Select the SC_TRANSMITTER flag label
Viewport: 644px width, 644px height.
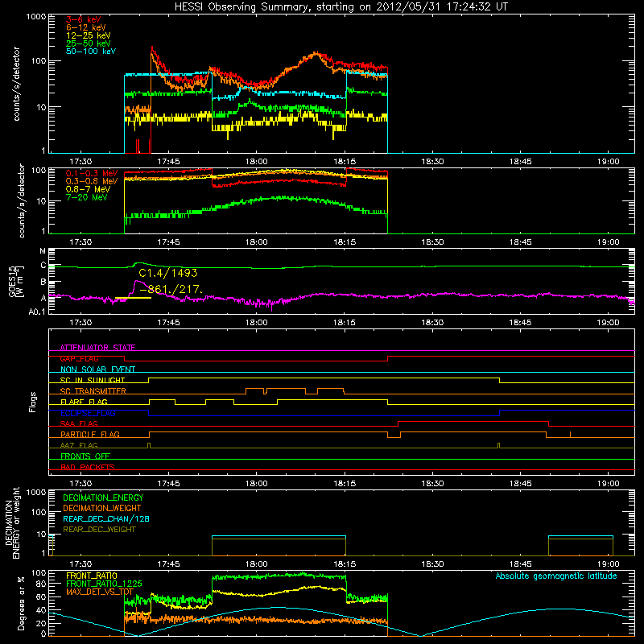pyautogui.click(x=93, y=391)
